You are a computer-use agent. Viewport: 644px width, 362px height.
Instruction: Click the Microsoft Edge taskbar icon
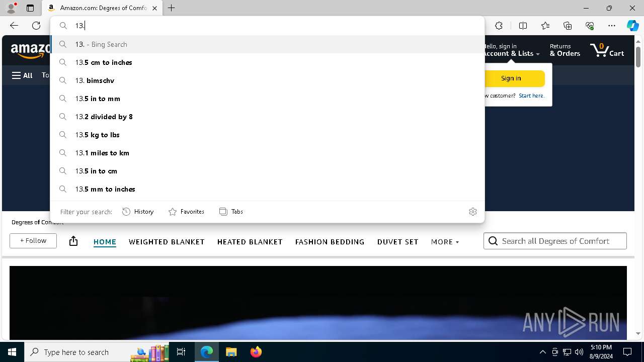coord(207,352)
